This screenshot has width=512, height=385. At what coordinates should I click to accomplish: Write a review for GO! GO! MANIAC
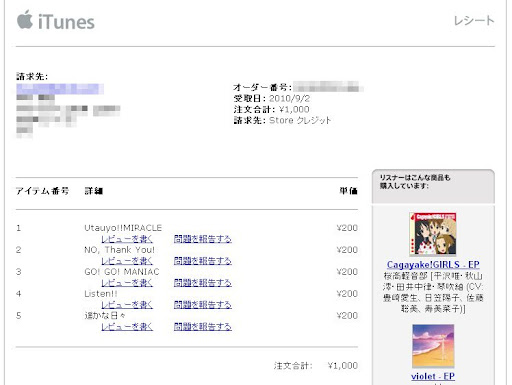[x=127, y=283]
